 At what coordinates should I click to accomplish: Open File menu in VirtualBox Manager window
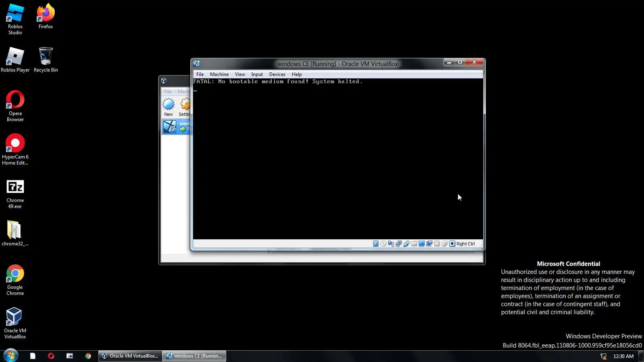click(168, 92)
